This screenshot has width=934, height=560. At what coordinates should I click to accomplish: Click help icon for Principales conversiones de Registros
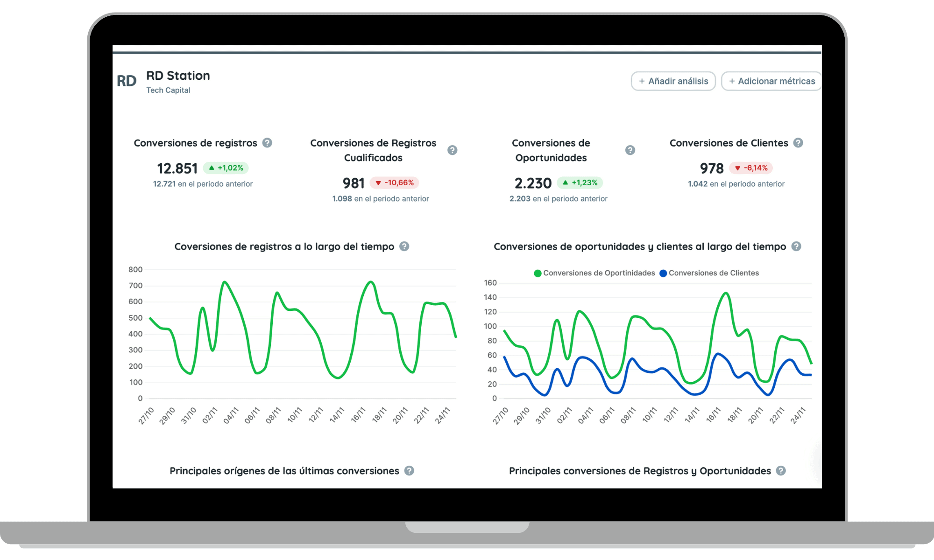[781, 471]
